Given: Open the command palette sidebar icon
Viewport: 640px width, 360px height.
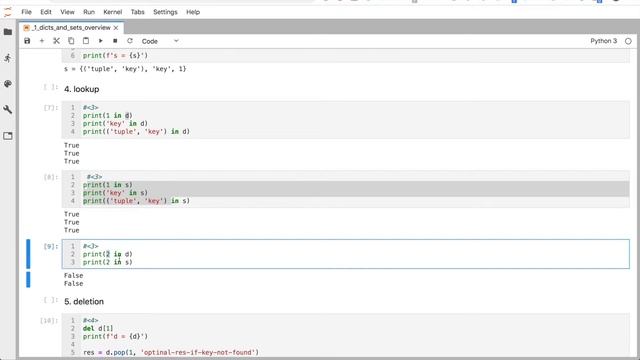Looking at the screenshot, I should (8, 84).
